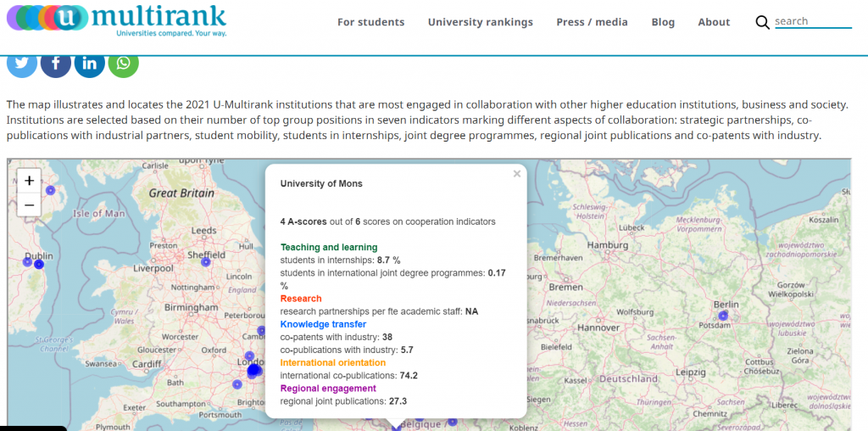The height and width of the screenshot is (431, 868).
Task: Open the About menu
Action: (714, 22)
